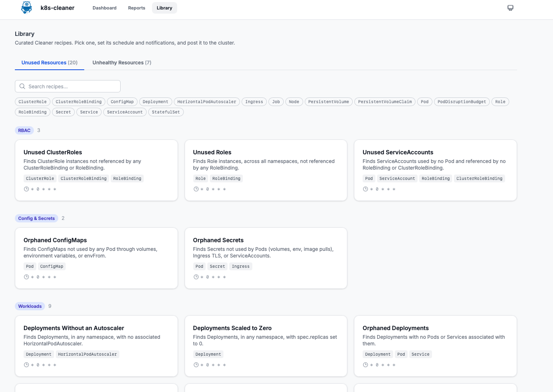Select the Orphaned Deployments recipe
The height and width of the screenshot is (392, 553).
[x=435, y=346]
